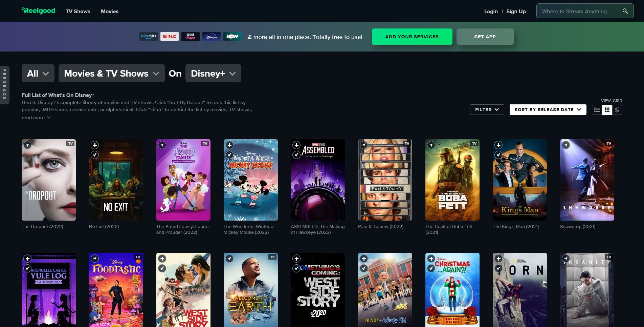Screen dimensions: 644x327
Task: Open the TV Shows menu
Action: [x=77, y=11]
